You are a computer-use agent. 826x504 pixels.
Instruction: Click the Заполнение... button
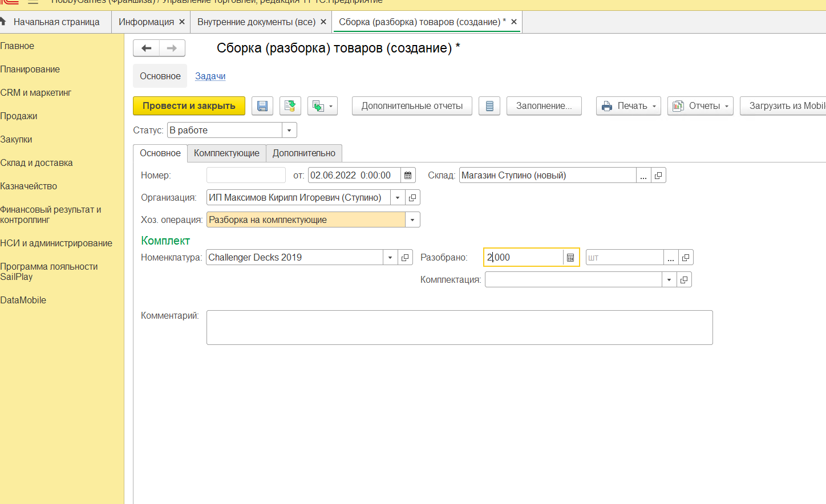pyautogui.click(x=544, y=106)
